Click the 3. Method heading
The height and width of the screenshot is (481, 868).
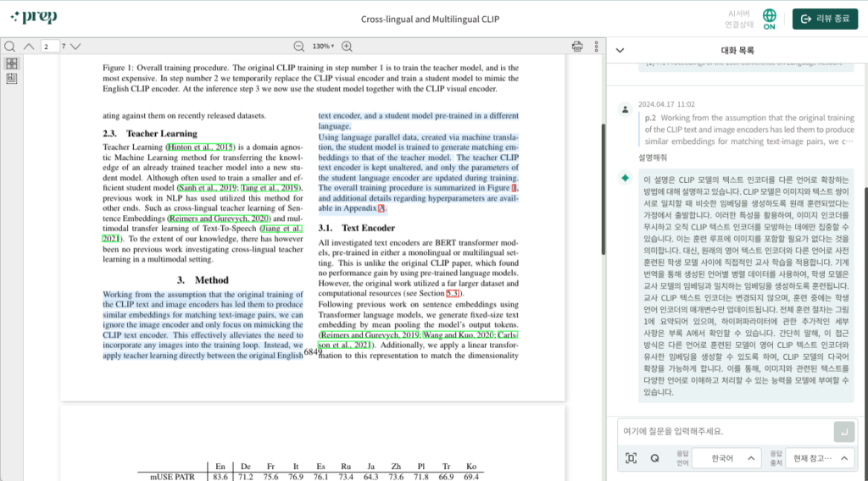[203, 280]
